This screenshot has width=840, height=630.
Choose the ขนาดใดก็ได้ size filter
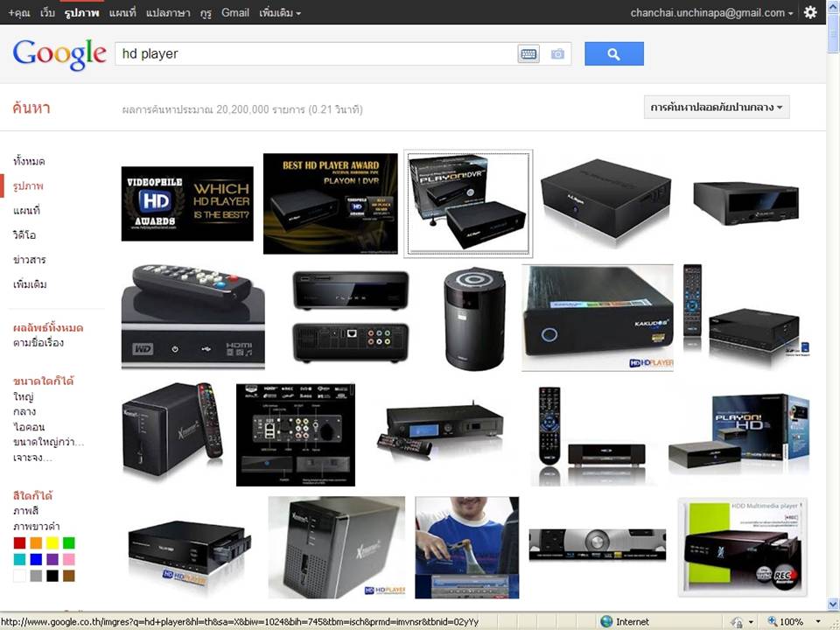pos(44,381)
